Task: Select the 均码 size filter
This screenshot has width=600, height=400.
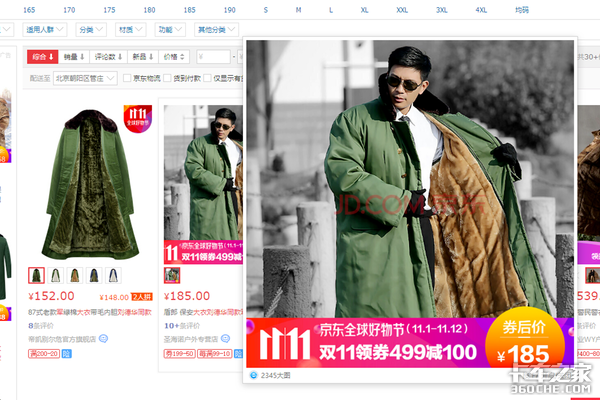Action: [x=522, y=10]
